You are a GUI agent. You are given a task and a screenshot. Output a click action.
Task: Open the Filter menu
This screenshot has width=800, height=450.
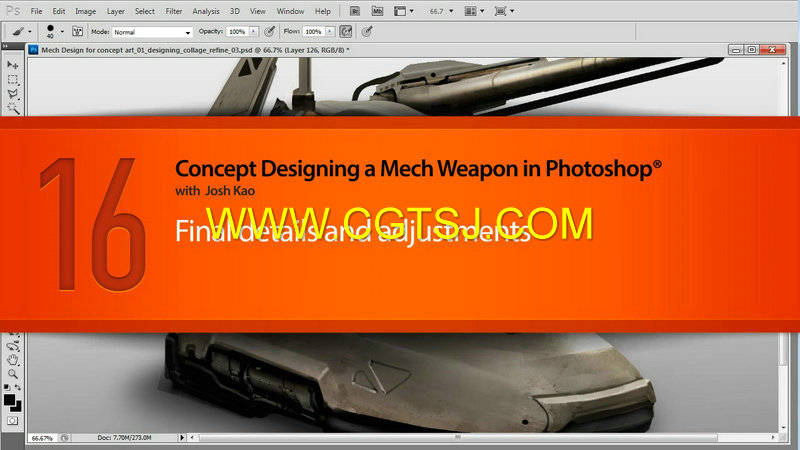click(173, 11)
